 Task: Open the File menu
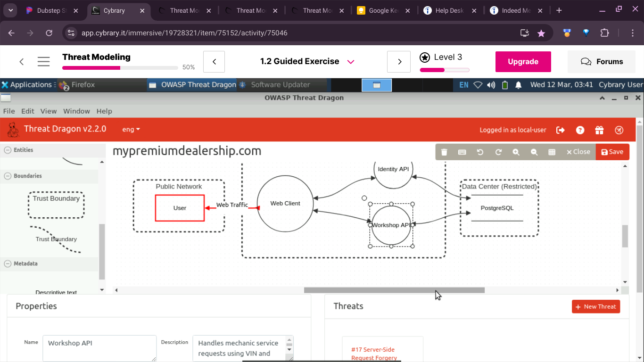coord(9,111)
